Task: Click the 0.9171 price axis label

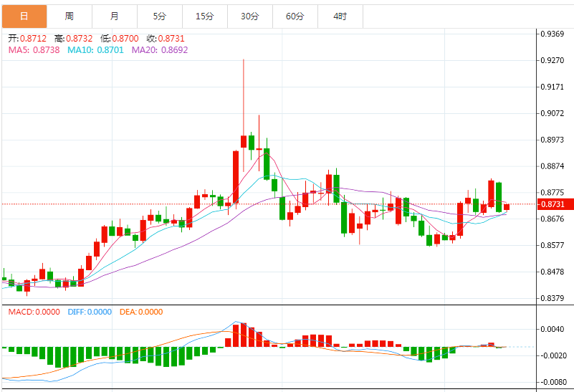Action: [x=553, y=87]
